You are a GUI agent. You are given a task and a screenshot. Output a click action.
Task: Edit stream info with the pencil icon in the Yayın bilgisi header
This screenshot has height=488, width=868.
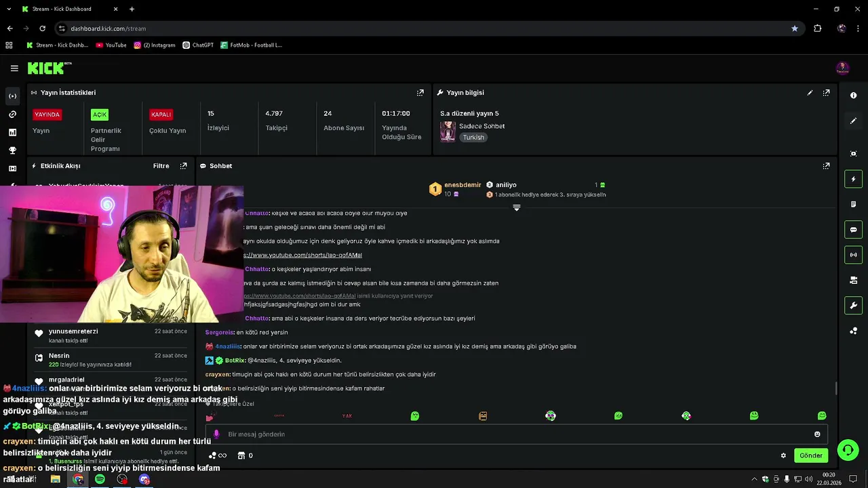[x=810, y=93]
